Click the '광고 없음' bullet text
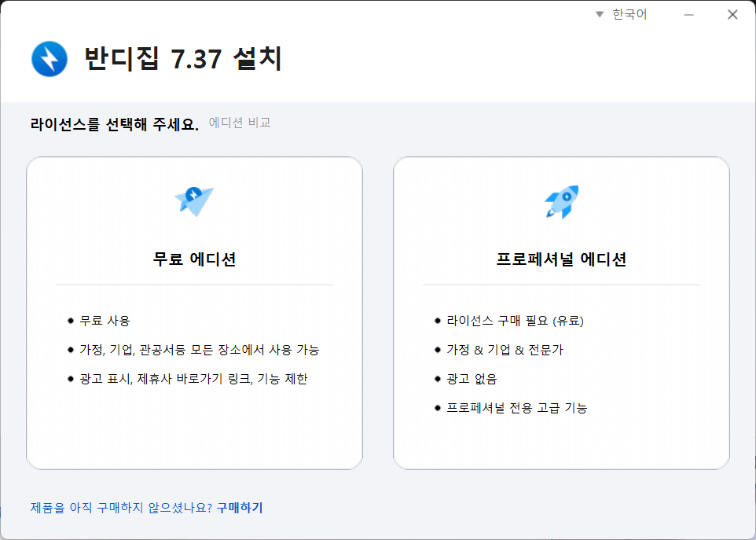This screenshot has width=756, height=540. coord(472,379)
